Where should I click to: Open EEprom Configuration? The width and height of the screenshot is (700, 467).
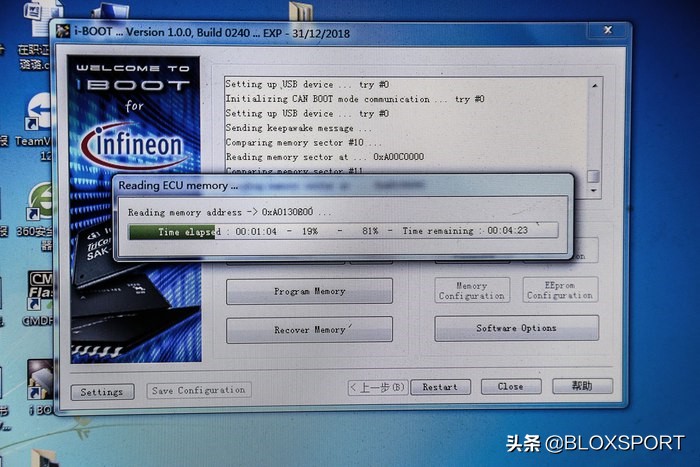coord(560,290)
